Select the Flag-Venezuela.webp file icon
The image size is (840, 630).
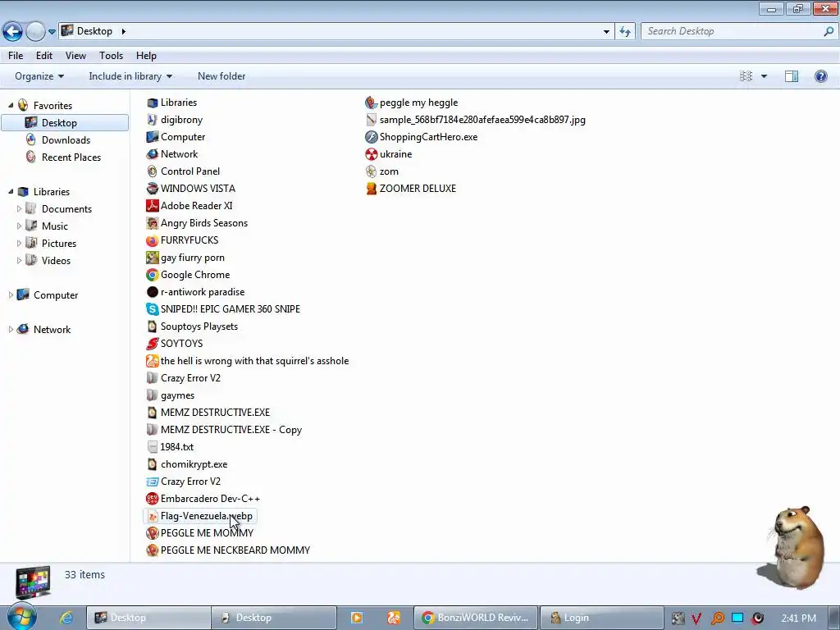pos(152,516)
